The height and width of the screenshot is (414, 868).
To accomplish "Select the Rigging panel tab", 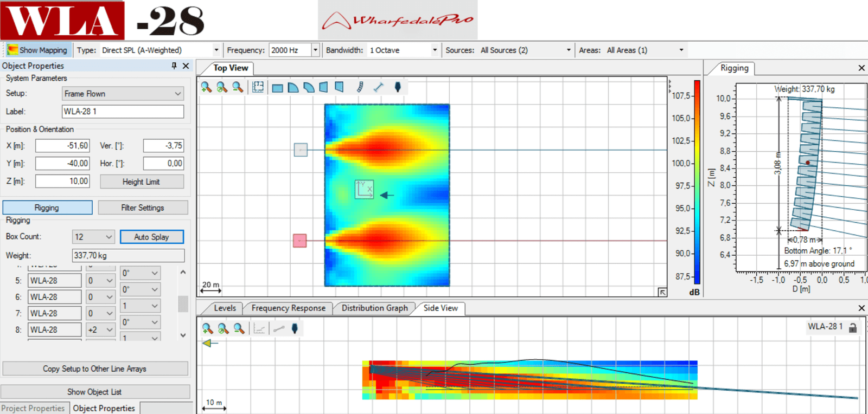I will click(734, 68).
